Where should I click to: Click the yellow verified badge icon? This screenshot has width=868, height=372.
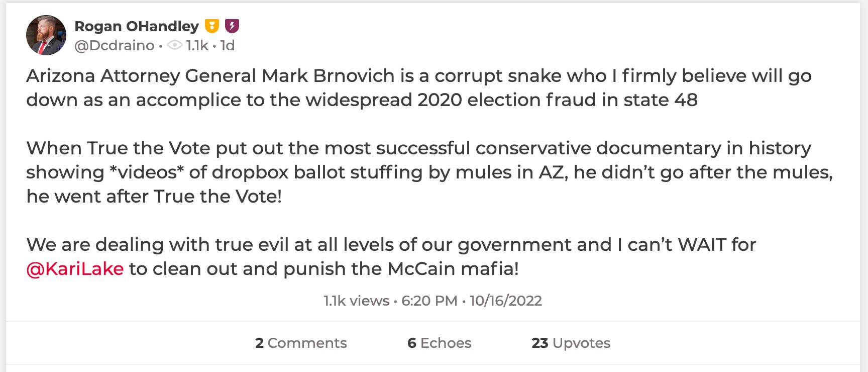(x=211, y=25)
